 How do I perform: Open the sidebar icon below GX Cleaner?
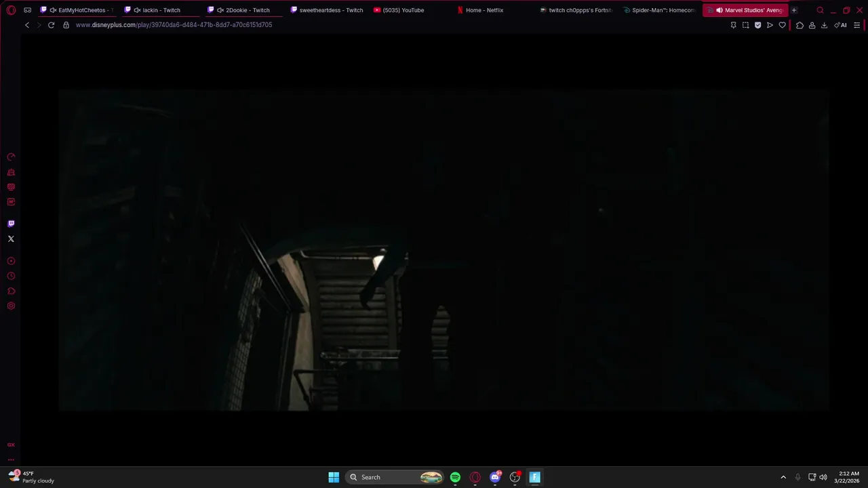coord(11,187)
